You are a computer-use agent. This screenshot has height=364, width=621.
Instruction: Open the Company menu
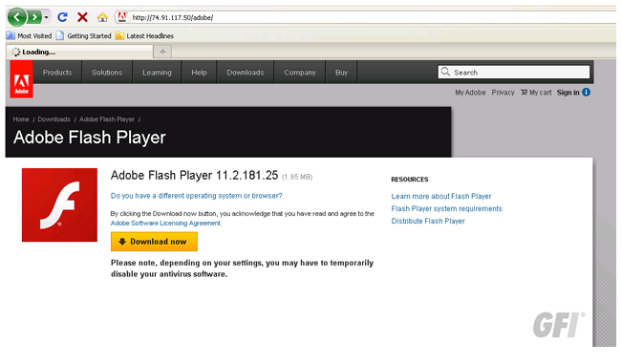pyautogui.click(x=300, y=73)
